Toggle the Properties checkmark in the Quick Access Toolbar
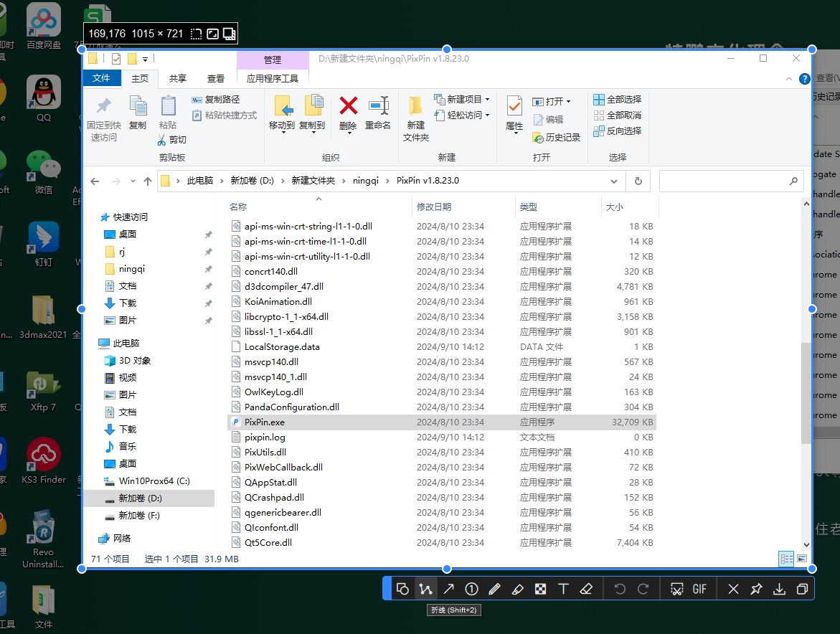The image size is (840, 634). coord(116,59)
